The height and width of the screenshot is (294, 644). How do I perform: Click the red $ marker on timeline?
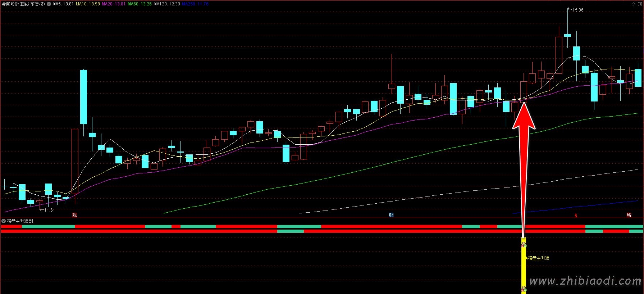[576, 216]
